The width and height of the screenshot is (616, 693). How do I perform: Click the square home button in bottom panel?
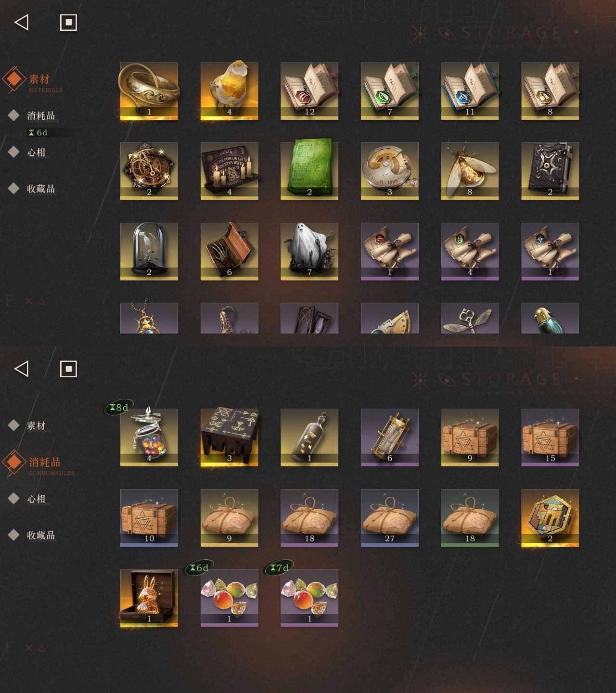tap(68, 369)
